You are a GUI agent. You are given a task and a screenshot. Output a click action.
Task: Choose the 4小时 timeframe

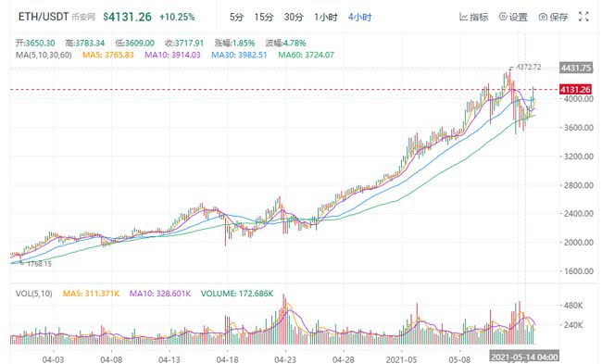coord(359,18)
